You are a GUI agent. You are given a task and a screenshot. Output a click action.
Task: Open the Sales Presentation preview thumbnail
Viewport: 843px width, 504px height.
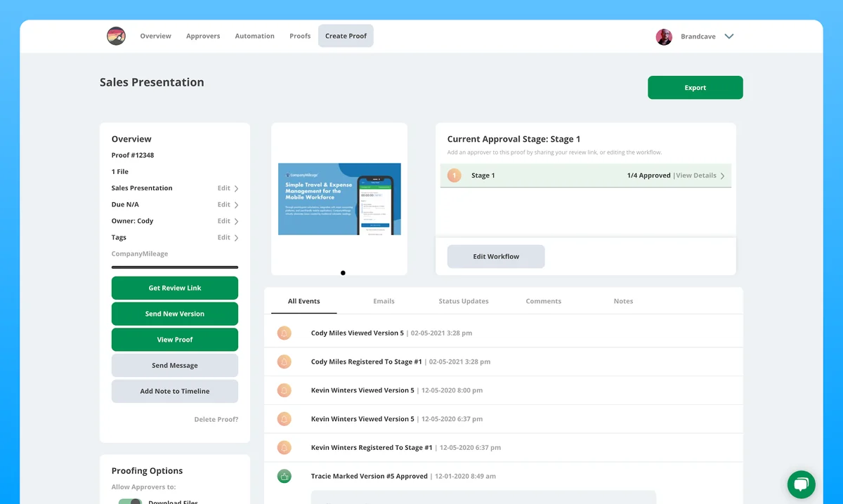[x=339, y=199]
